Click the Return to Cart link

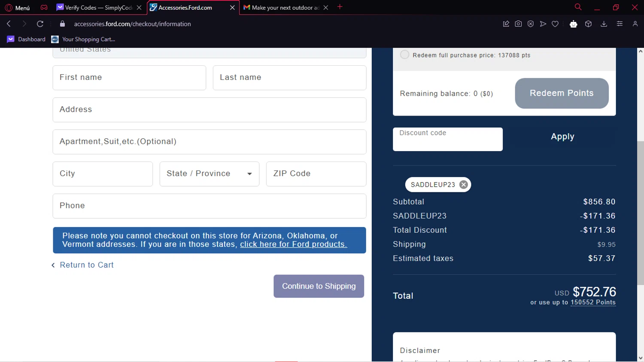tap(82, 265)
